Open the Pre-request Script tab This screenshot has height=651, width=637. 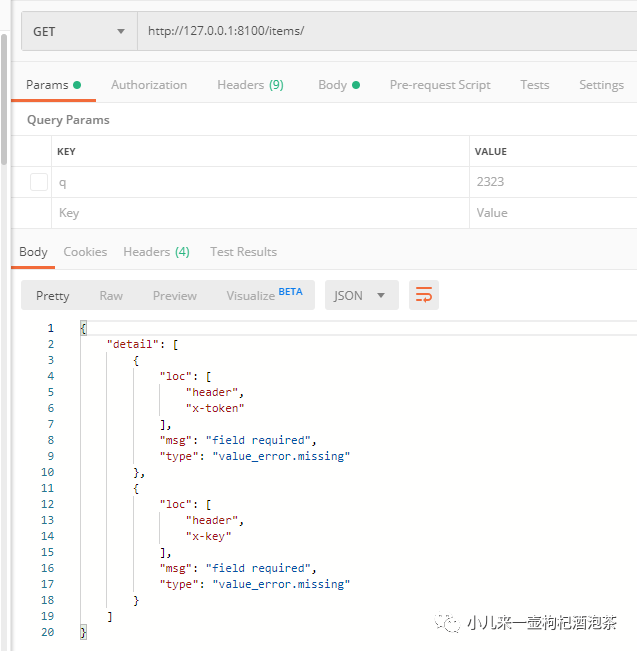point(440,85)
